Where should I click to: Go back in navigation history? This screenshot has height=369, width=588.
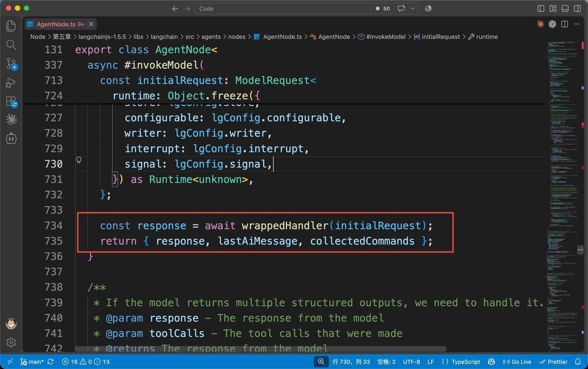pos(175,8)
